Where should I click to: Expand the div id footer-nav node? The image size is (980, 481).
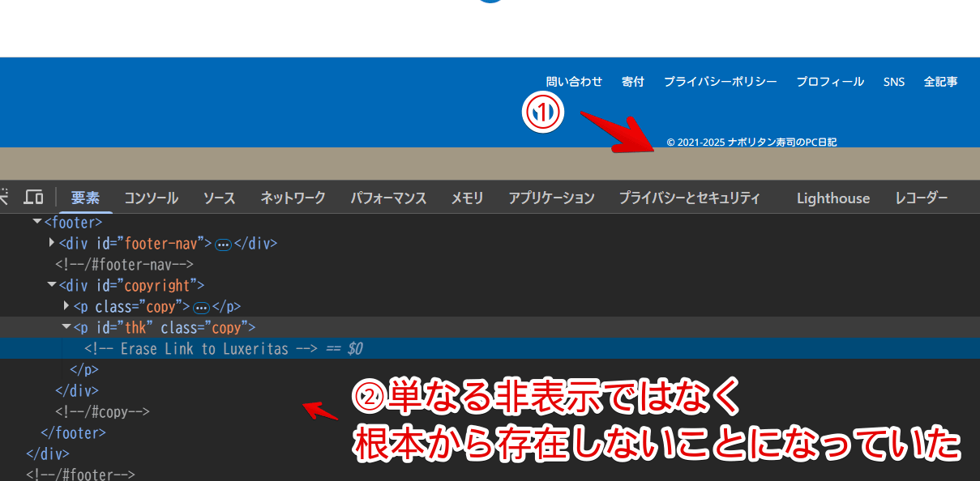[52, 242]
